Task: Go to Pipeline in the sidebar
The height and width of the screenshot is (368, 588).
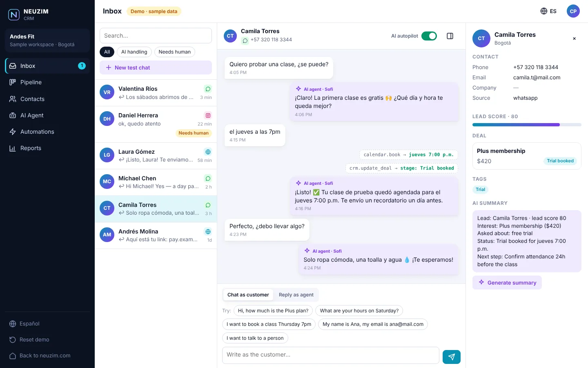Action: [47, 82]
